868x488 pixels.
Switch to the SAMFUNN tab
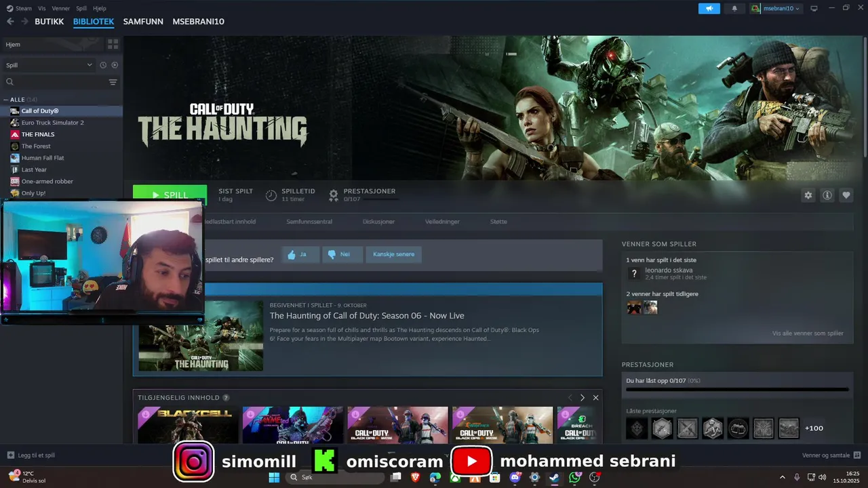click(143, 22)
